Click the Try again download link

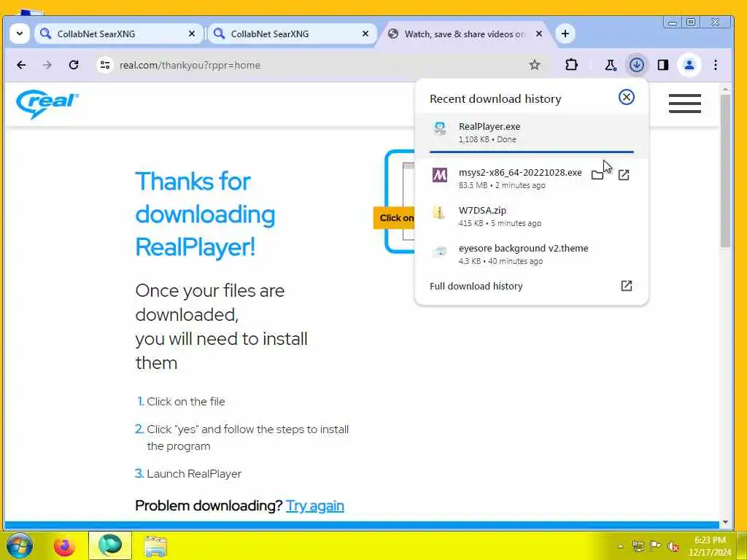315,506
